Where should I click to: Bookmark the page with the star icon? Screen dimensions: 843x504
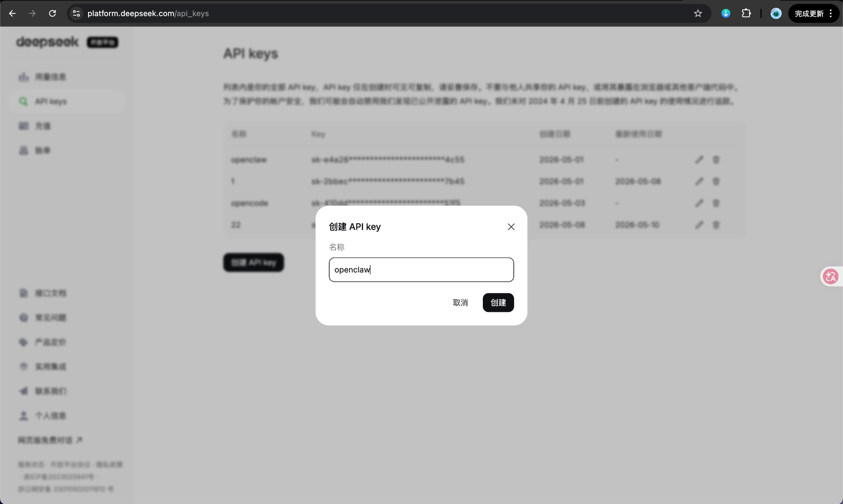(x=698, y=14)
